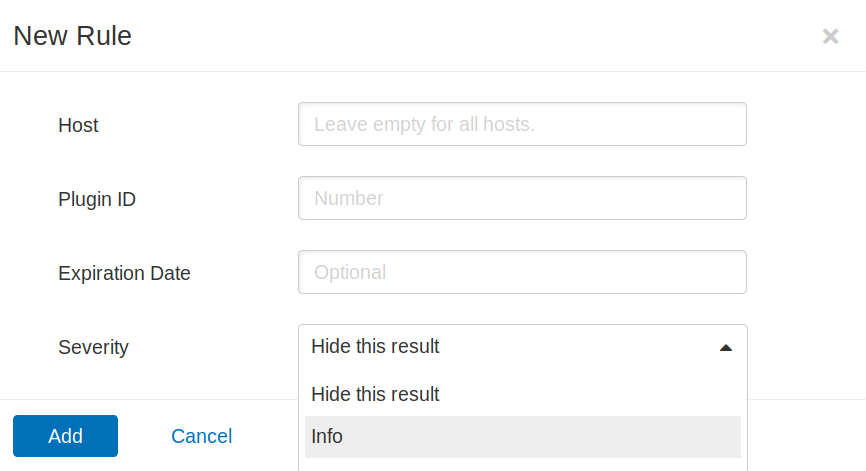Choose Info from the Severity list
This screenshot has width=866, height=471.
click(522, 436)
